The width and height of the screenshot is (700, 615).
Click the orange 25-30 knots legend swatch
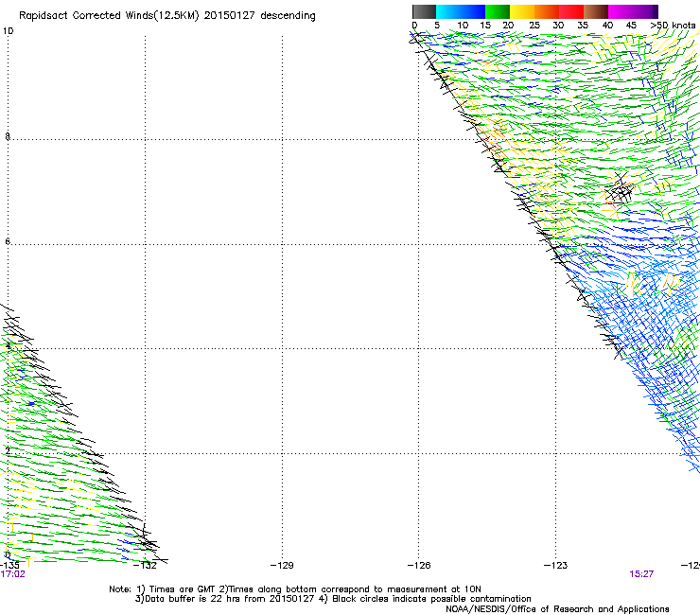pyautogui.click(x=547, y=11)
